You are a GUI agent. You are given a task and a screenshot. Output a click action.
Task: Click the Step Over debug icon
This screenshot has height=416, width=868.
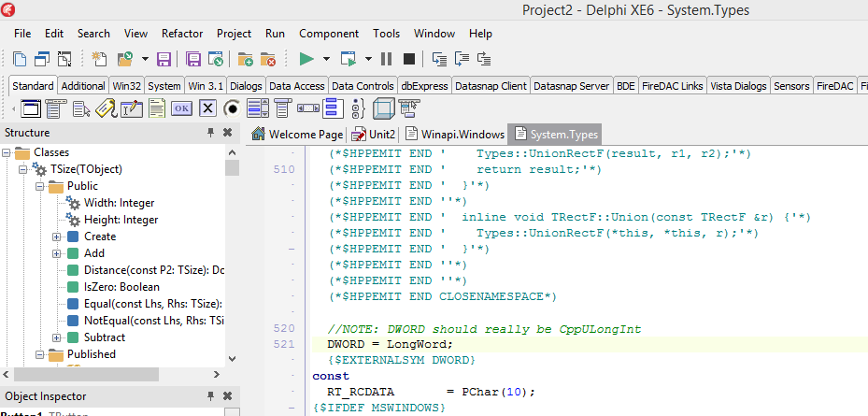click(x=462, y=59)
